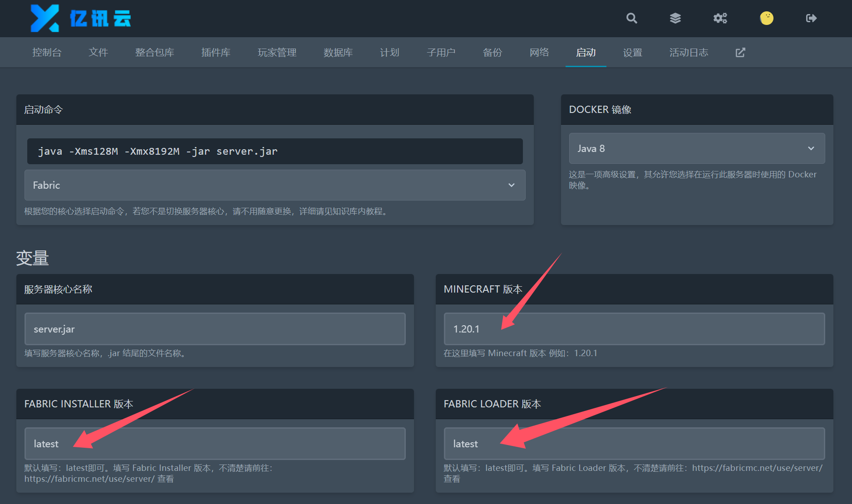Click the server core name hint text

tap(105, 353)
